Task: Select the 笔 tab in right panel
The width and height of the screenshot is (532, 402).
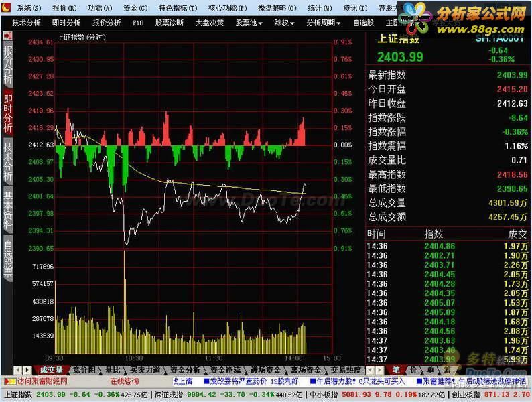Action: click(x=396, y=370)
